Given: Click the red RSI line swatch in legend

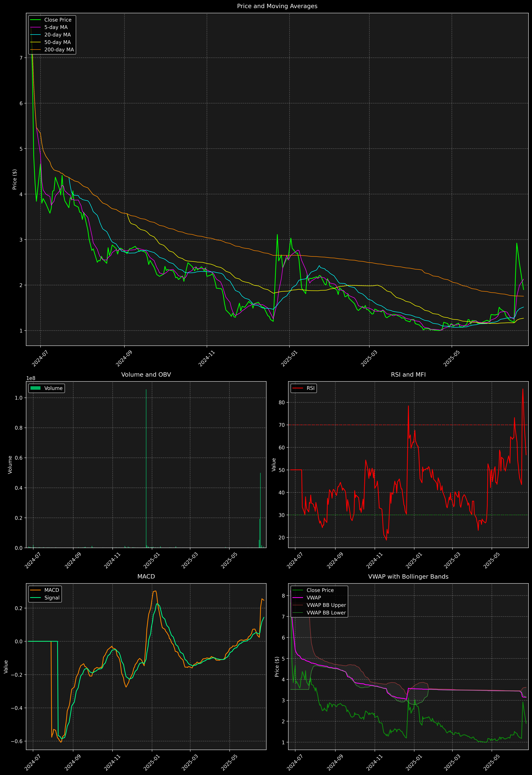Looking at the screenshot, I should point(298,388).
